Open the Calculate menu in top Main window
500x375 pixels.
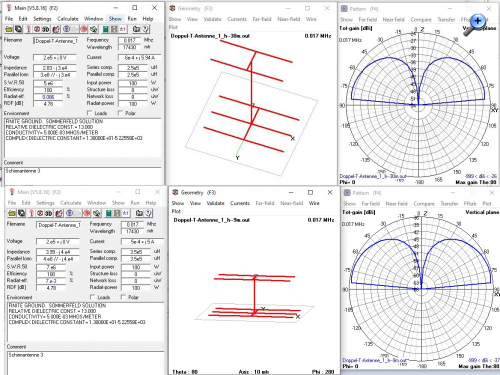pyautogui.click(x=68, y=19)
